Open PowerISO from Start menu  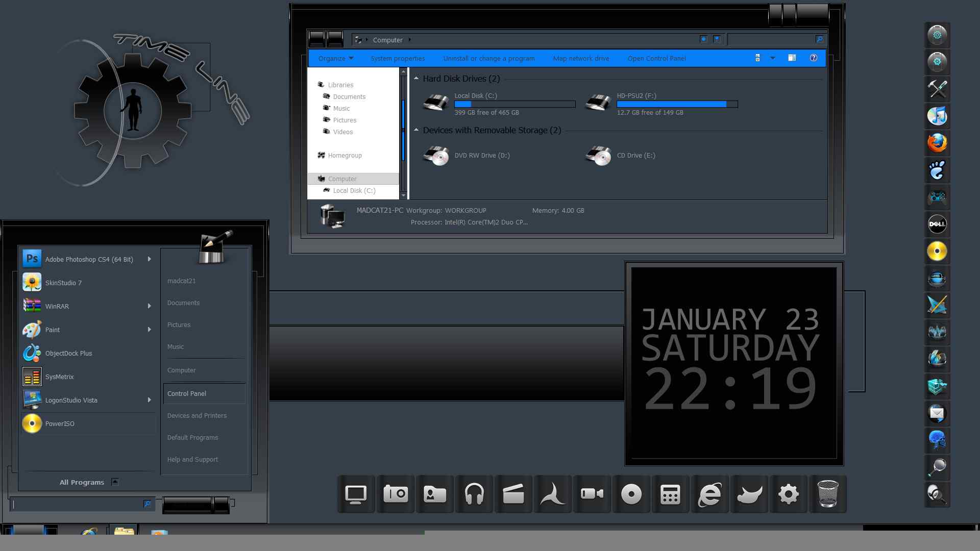point(88,423)
